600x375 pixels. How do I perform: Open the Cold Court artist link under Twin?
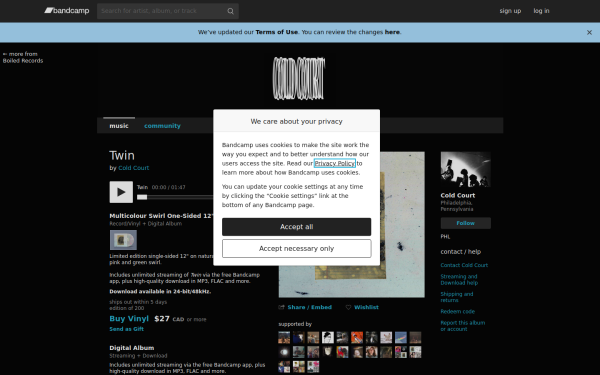pos(134,168)
